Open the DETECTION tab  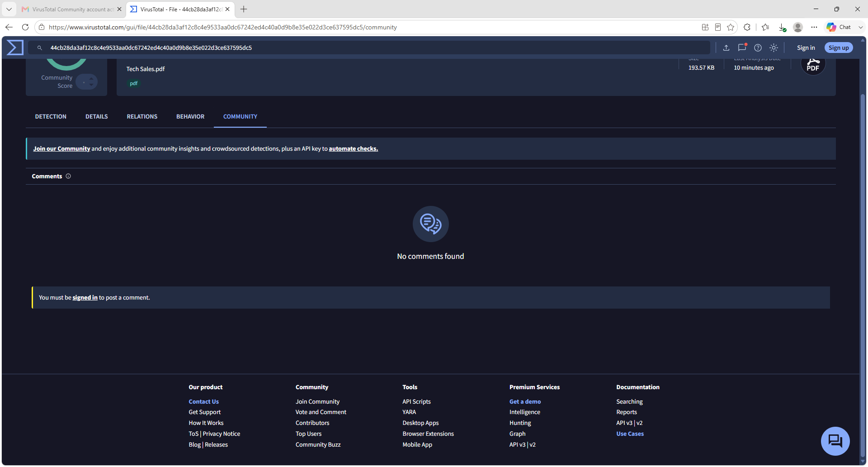click(51, 117)
